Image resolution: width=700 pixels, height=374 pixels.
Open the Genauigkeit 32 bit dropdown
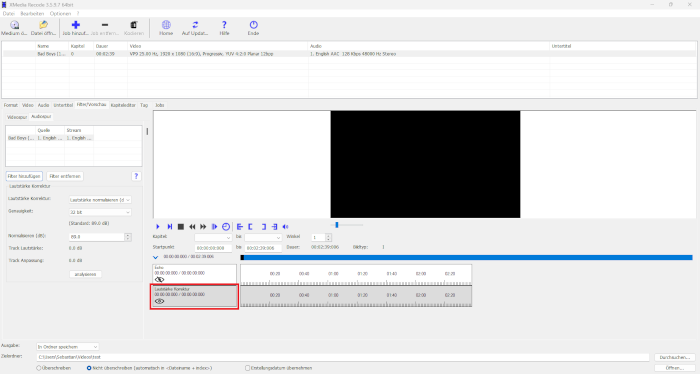coord(100,212)
